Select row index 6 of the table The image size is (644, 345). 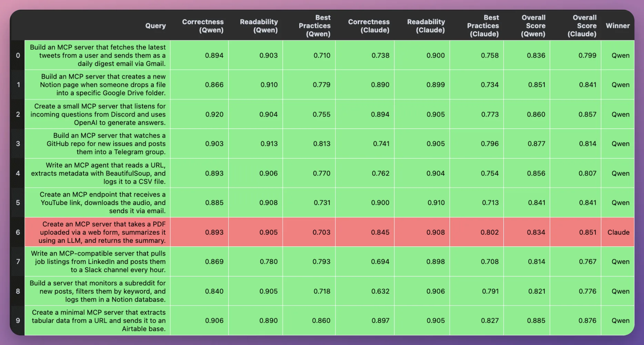point(18,232)
